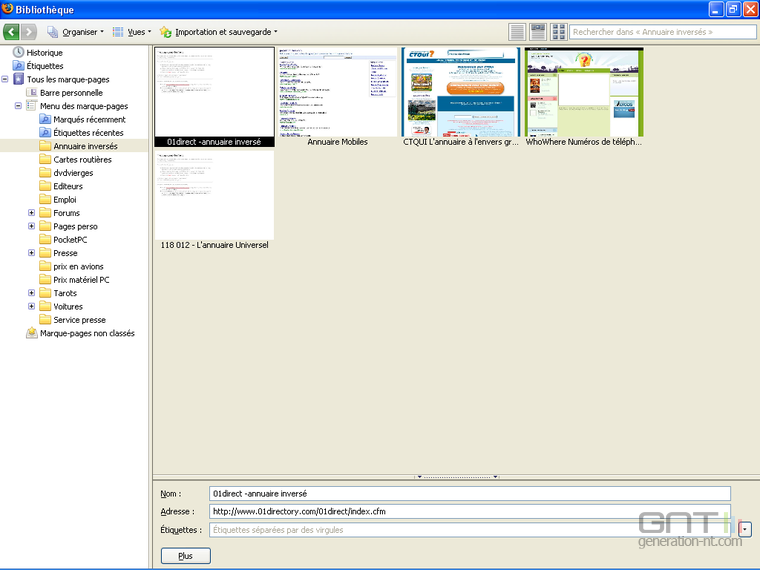This screenshot has height=570, width=760.
Task: Expand the Pages perso folder
Action: point(32,226)
